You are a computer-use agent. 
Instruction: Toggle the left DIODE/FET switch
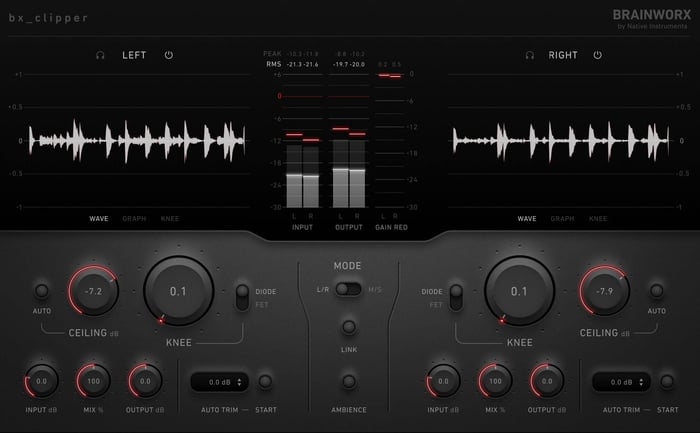pos(242,298)
